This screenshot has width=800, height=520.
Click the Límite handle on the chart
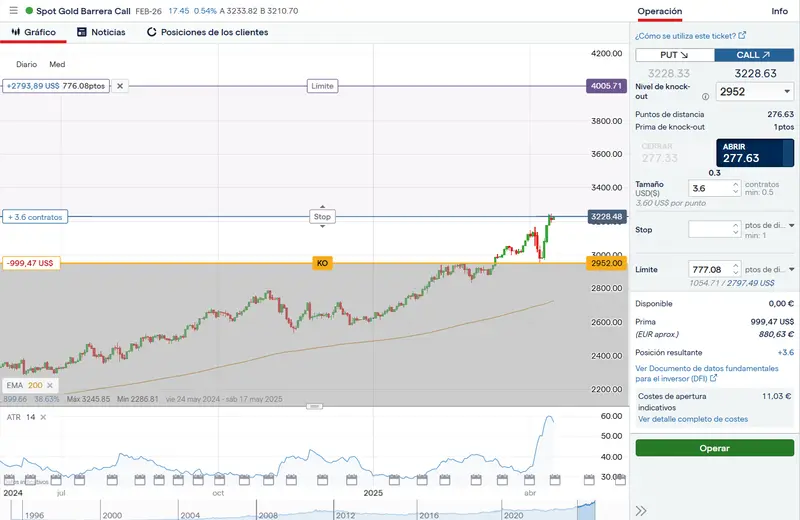pyautogui.click(x=322, y=86)
